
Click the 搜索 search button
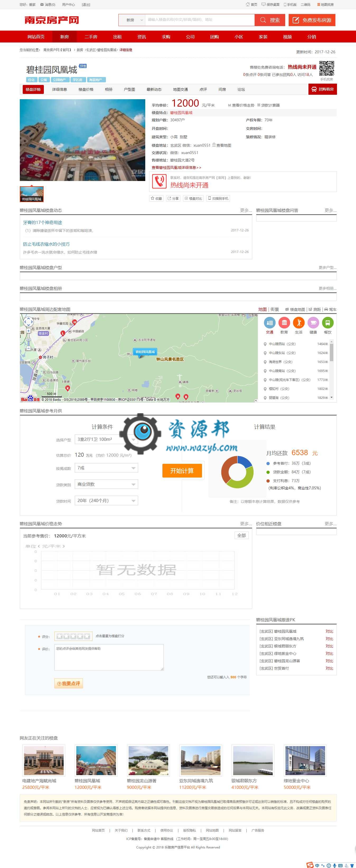coord(270,20)
